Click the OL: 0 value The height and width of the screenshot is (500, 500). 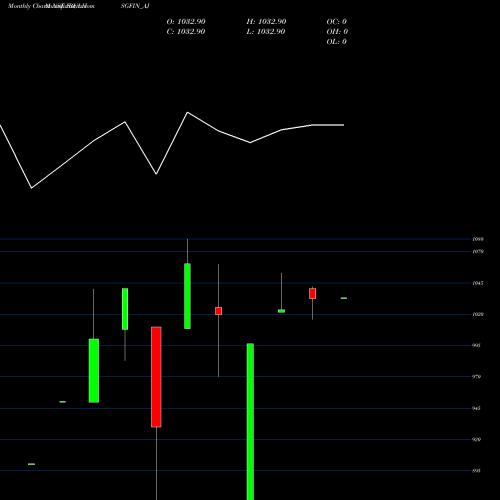click(x=337, y=41)
